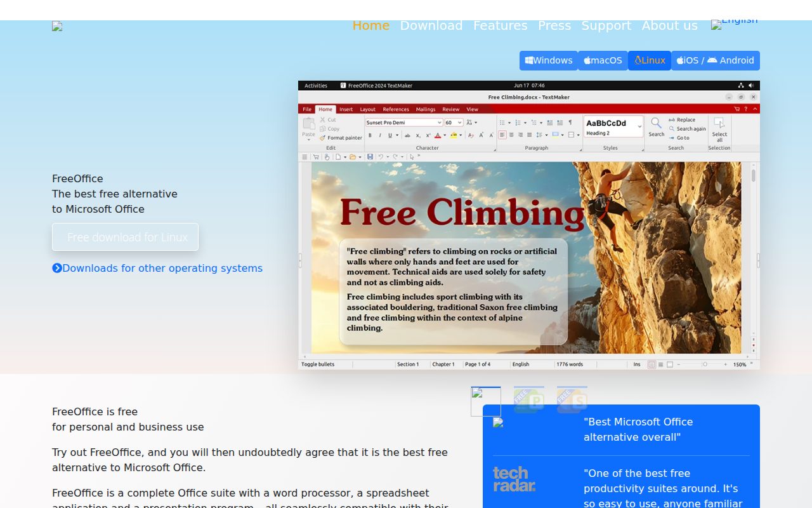Toggle center alignment in Paragraph group
Viewport: 812px width, 508px height.
(511, 135)
